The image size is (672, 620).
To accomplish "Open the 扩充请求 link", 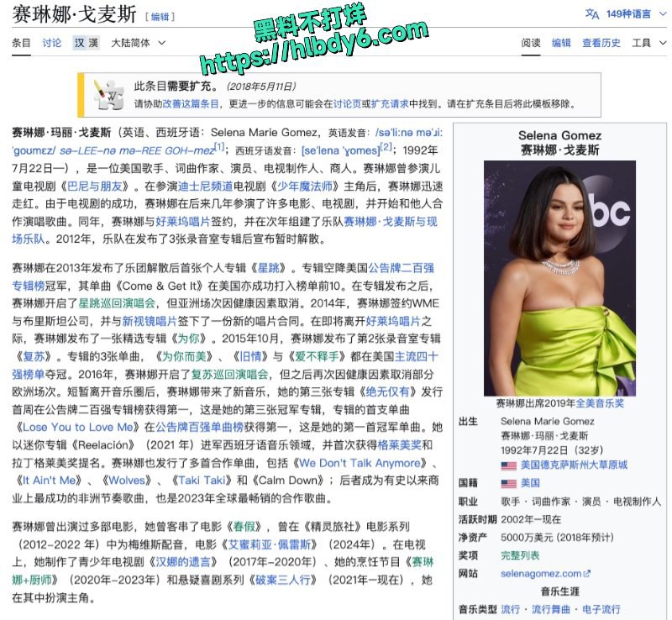I will click(390, 104).
